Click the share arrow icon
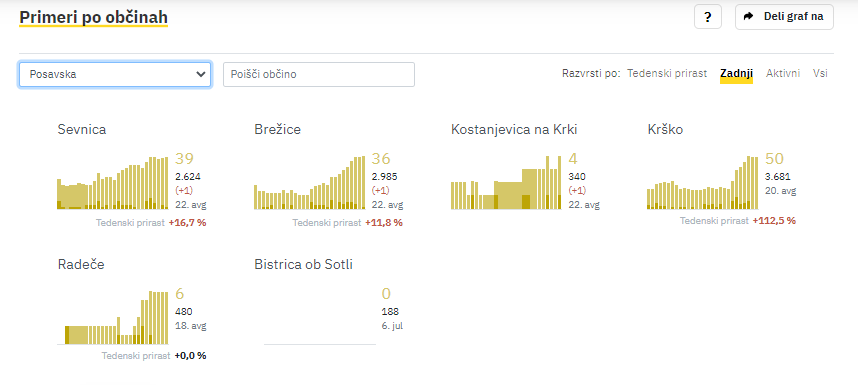This screenshot has width=858, height=385. point(749,16)
